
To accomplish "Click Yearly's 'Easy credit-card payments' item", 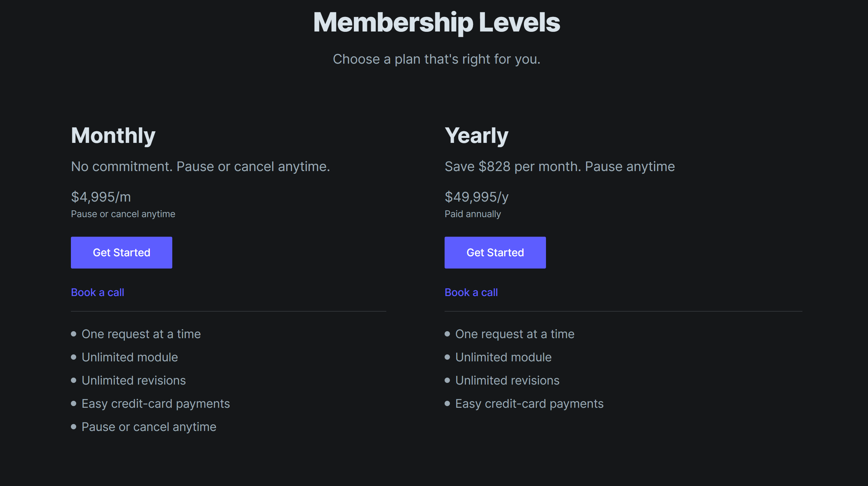I will (x=529, y=404).
